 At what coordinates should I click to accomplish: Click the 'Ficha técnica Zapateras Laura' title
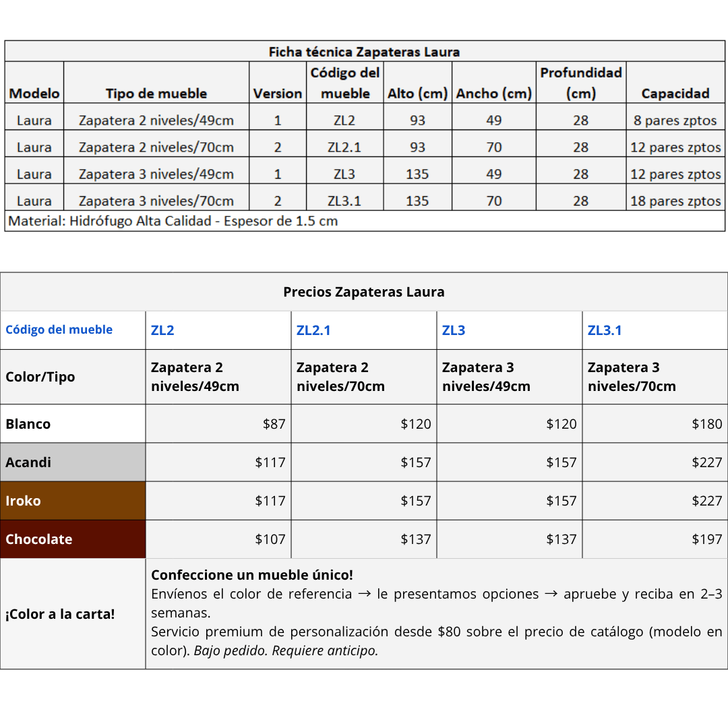364,52
